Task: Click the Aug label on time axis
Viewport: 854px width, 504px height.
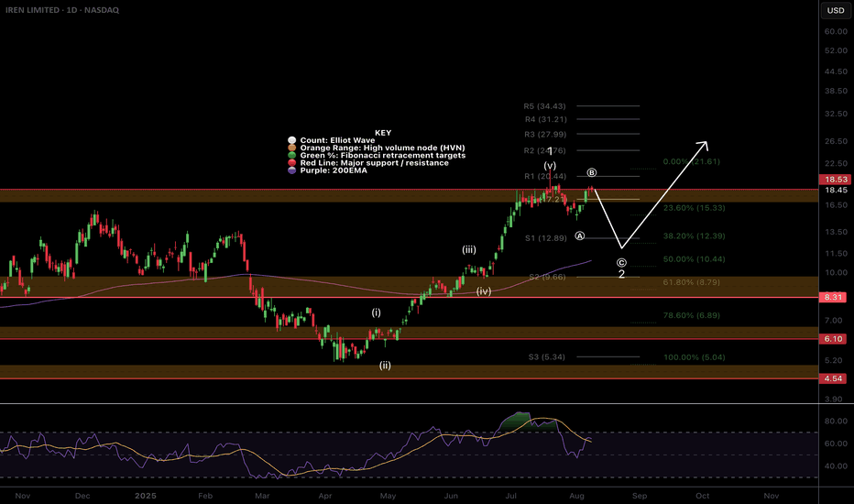Action: tap(576, 496)
